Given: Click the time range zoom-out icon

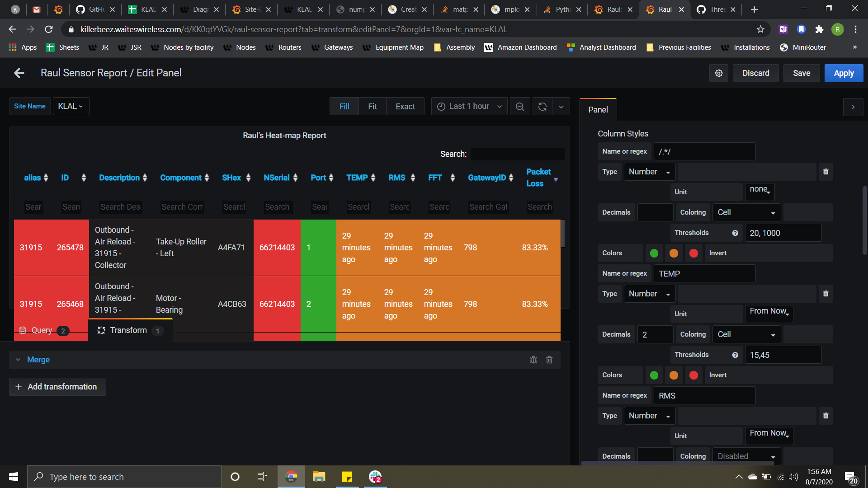Looking at the screenshot, I should pos(520,106).
